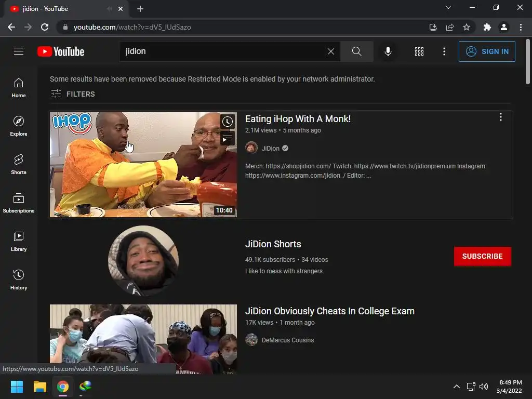Open the tab search chevron
Screen dimensions: 532x399
pos(448,7)
